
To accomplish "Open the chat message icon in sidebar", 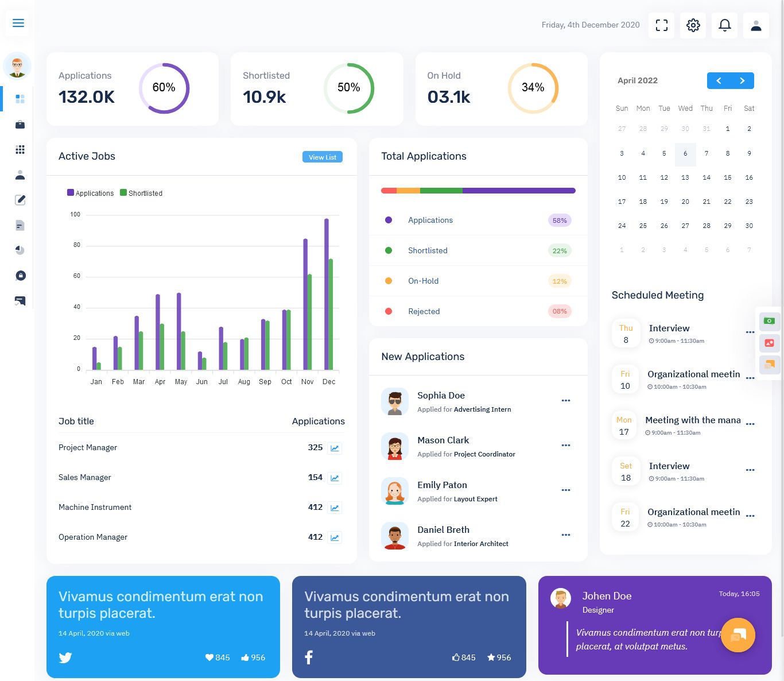I will click(20, 301).
